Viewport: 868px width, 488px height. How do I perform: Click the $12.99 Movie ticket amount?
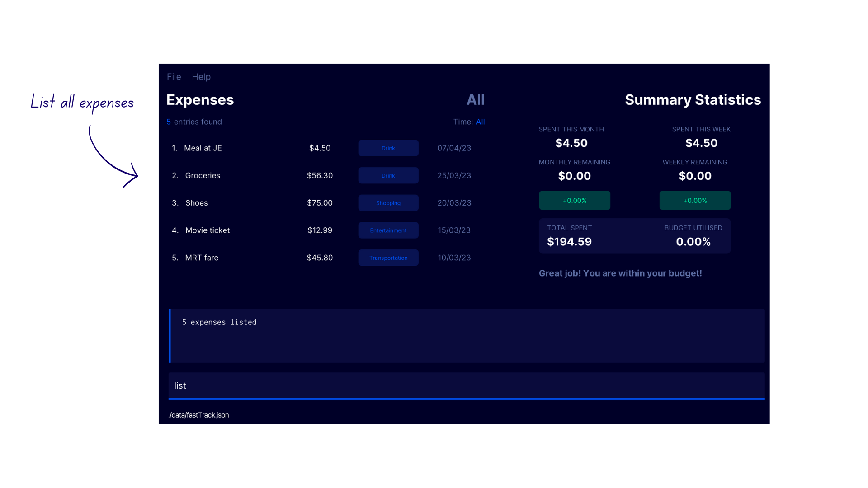pyautogui.click(x=320, y=230)
